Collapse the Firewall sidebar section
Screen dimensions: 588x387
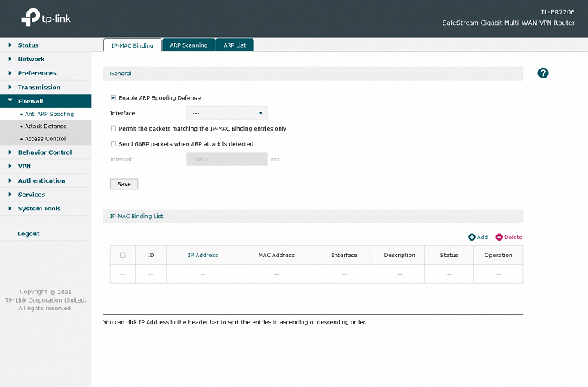tap(30, 101)
